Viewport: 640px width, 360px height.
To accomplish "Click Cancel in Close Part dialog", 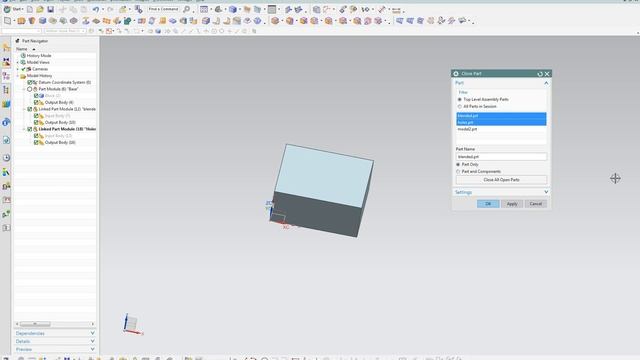I will click(x=536, y=204).
